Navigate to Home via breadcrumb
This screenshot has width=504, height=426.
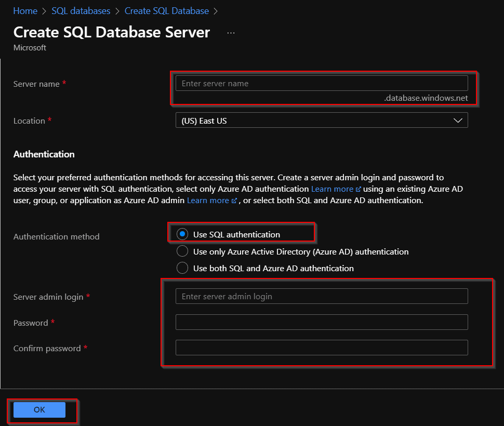(x=25, y=10)
